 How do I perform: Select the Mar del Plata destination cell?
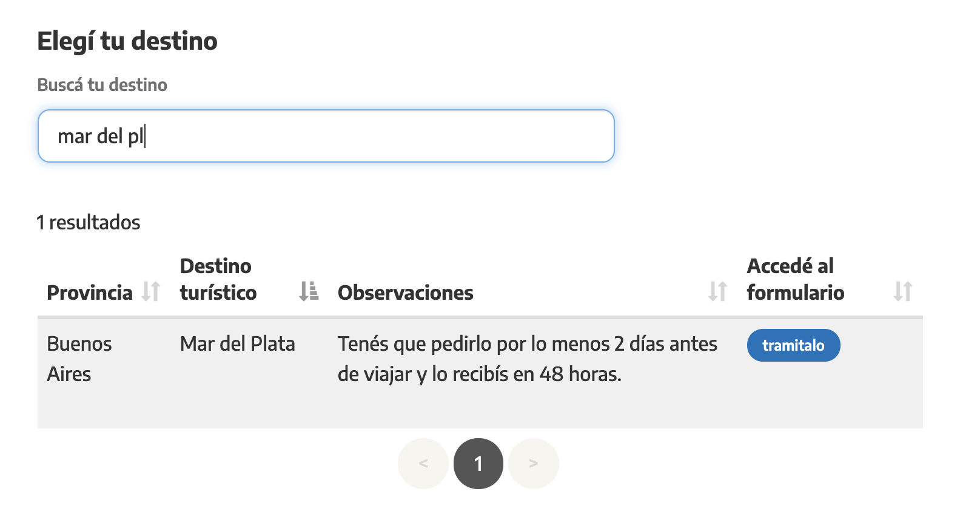[x=238, y=344]
